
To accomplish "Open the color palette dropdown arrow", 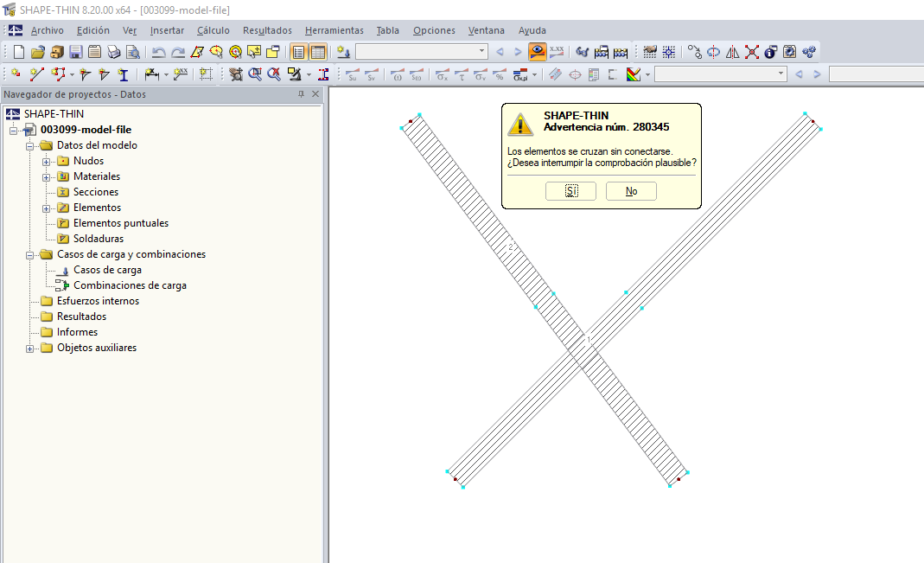I will 647,75.
